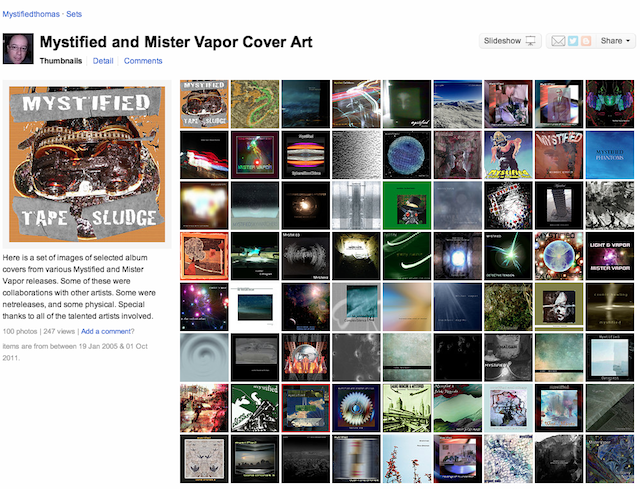
Task: Go to the Sets breadcrumb link
Action: tap(74, 14)
